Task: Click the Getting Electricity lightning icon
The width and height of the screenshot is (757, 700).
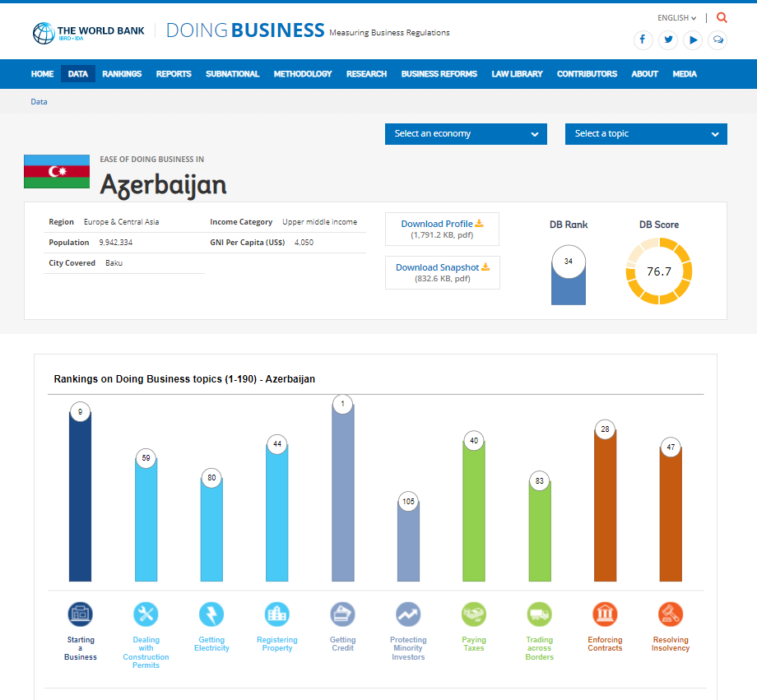Action: [x=211, y=614]
